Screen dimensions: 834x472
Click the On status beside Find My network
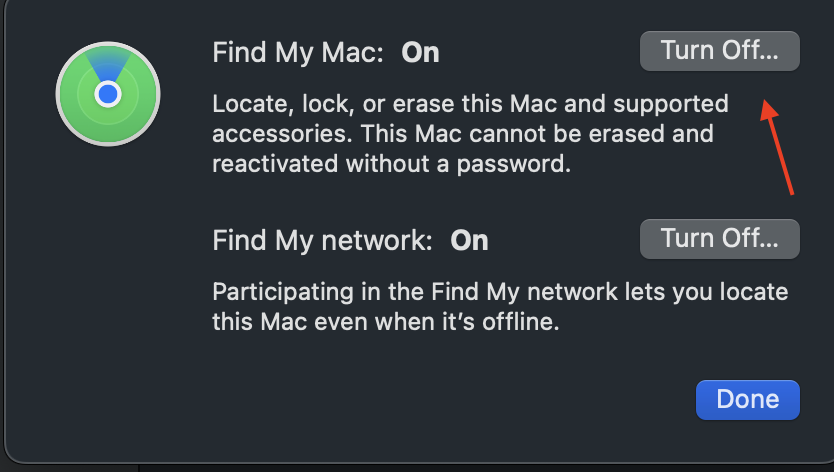(469, 240)
